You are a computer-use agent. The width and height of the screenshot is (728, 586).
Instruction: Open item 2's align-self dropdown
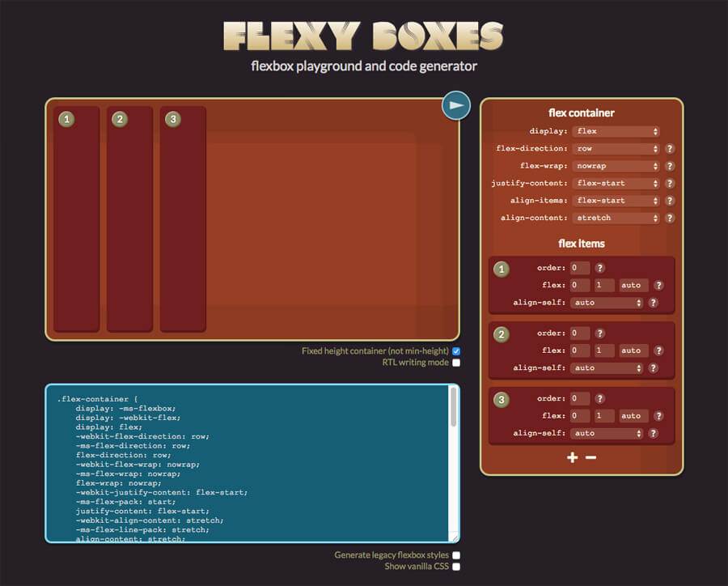[607, 368]
